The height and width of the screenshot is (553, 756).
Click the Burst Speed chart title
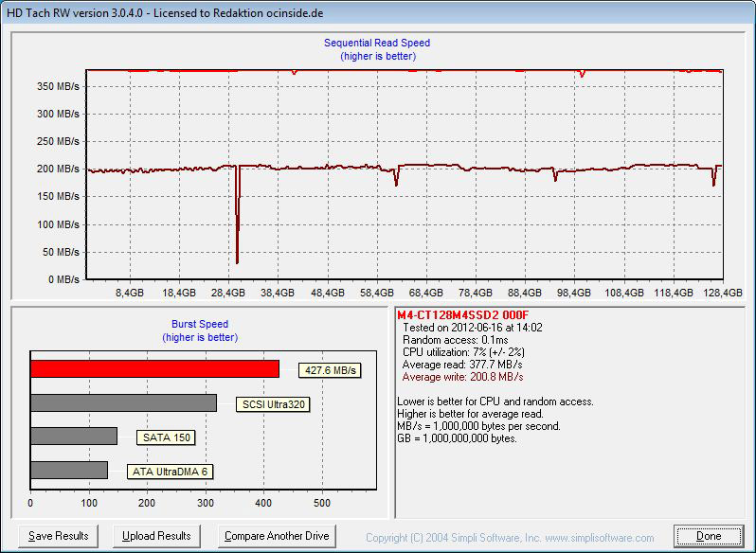point(200,324)
